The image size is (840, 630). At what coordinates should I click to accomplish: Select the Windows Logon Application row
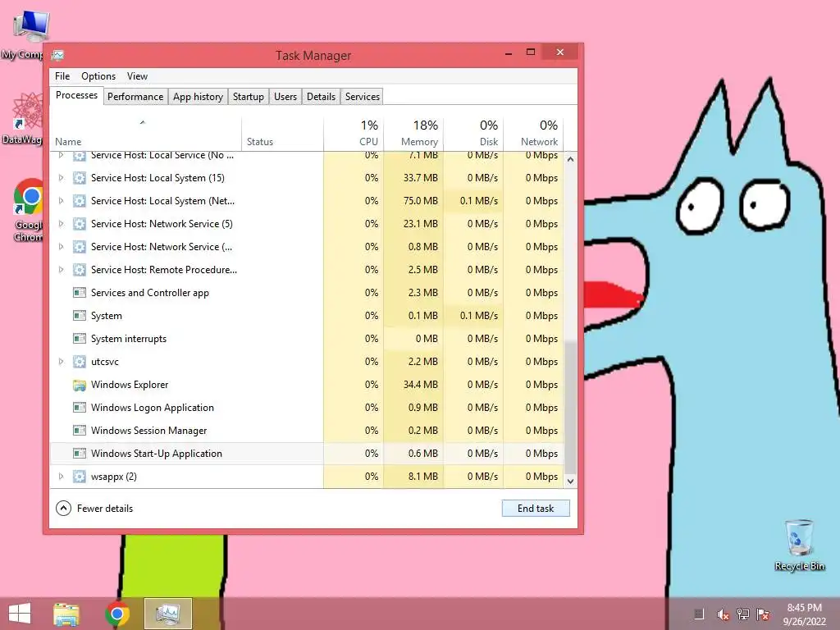click(x=307, y=408)
